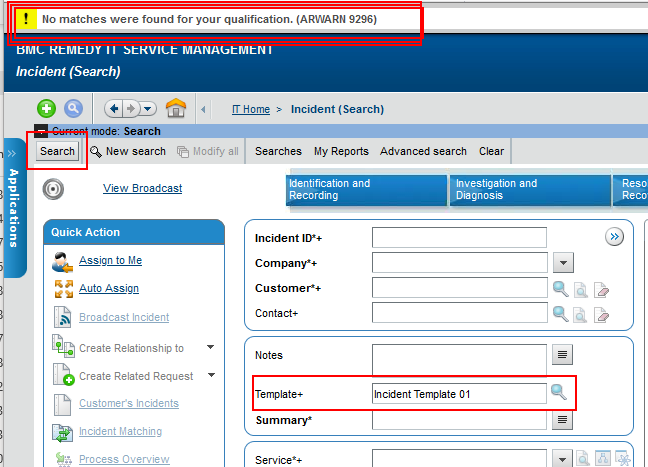
Task: Open the Incident Matching link
Action: (120, 431)
